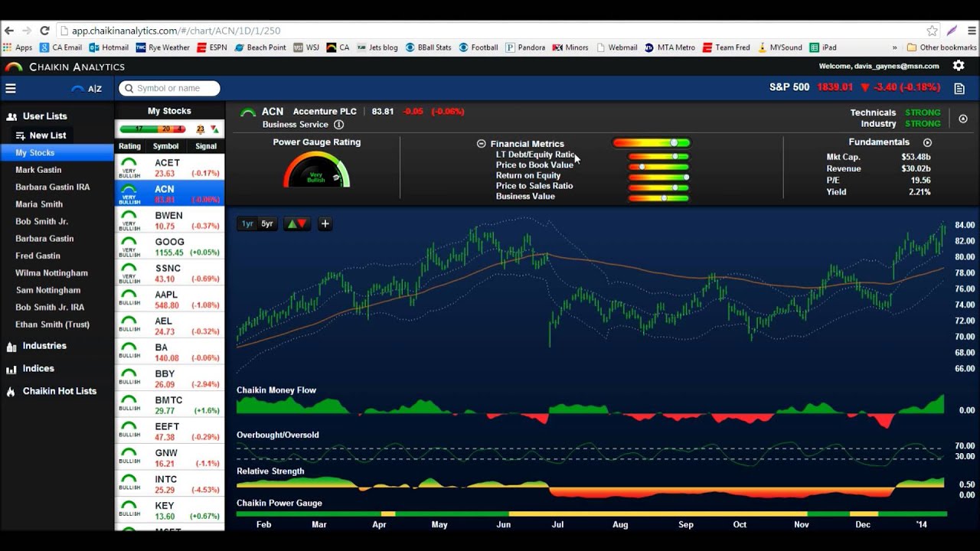Open the hamburger menu icon
Image resolution: width=980 pixels, height=551 pixels.
point(11,89)
